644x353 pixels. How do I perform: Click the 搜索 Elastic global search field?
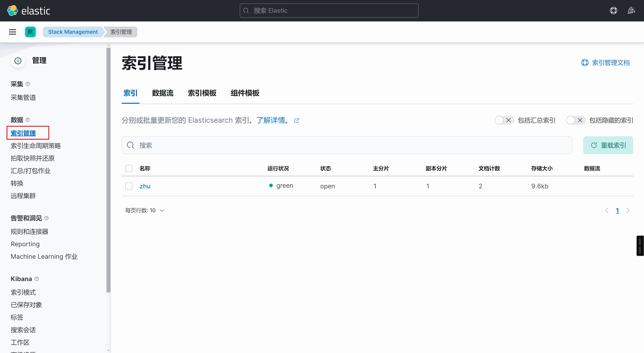coord(329,11)
